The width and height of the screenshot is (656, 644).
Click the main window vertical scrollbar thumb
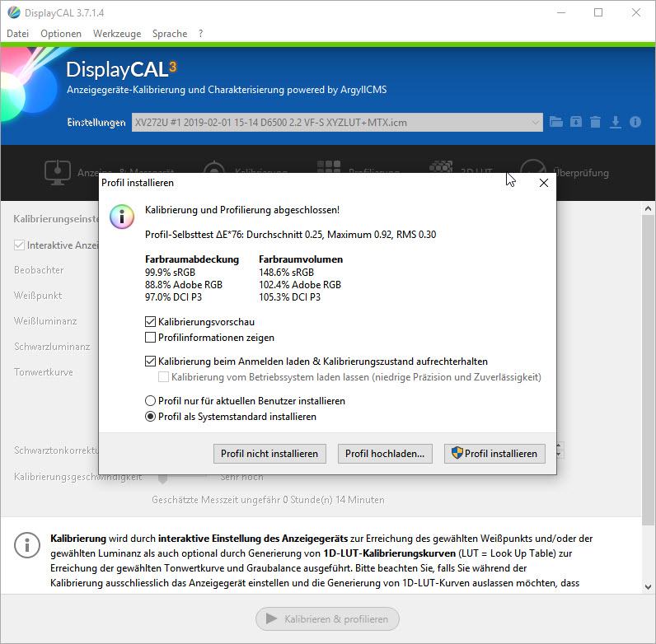(x=648, y=370)
